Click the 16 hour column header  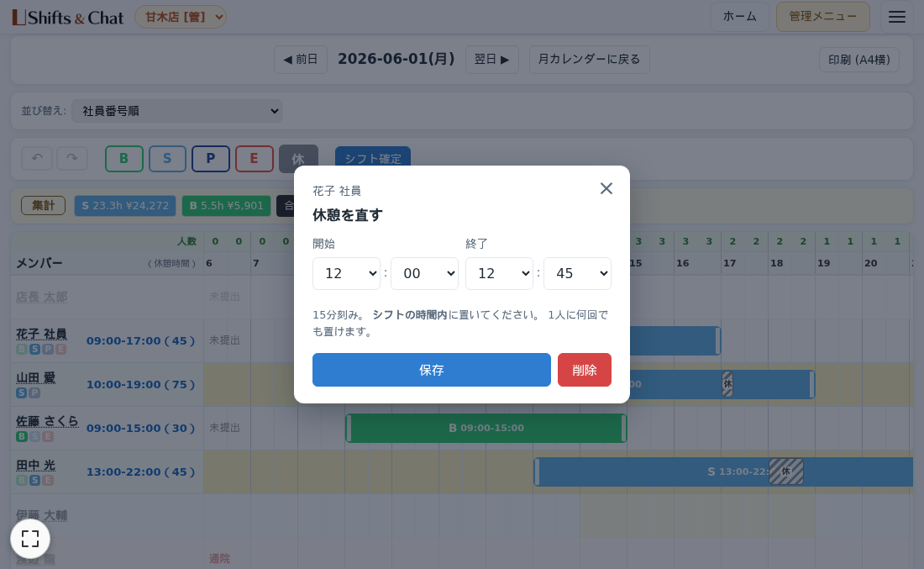tap(682, 263)
